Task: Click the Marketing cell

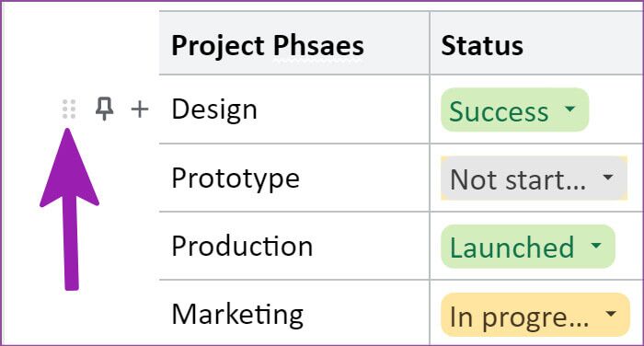Action: click(294, 313)
